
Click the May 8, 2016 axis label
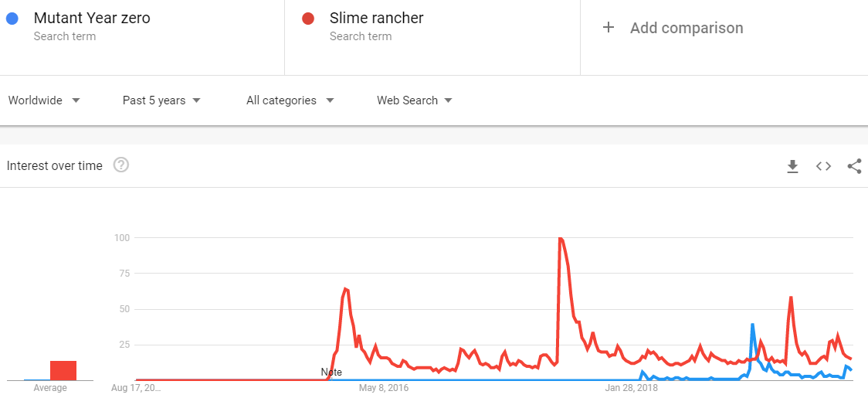[x=384, y=388]
